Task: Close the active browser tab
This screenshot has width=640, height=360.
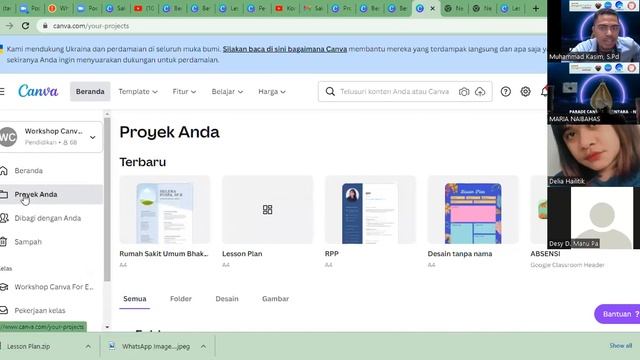Action: pos(433,9)
